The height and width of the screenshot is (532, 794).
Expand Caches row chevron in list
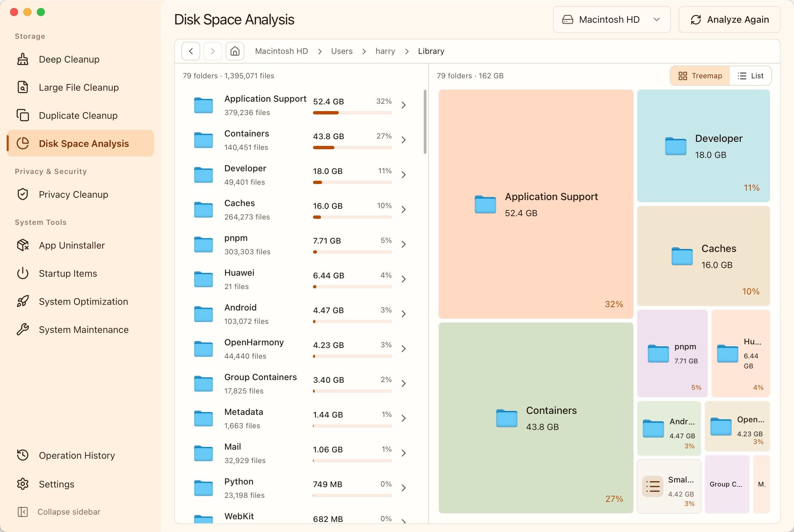(404, 210)
